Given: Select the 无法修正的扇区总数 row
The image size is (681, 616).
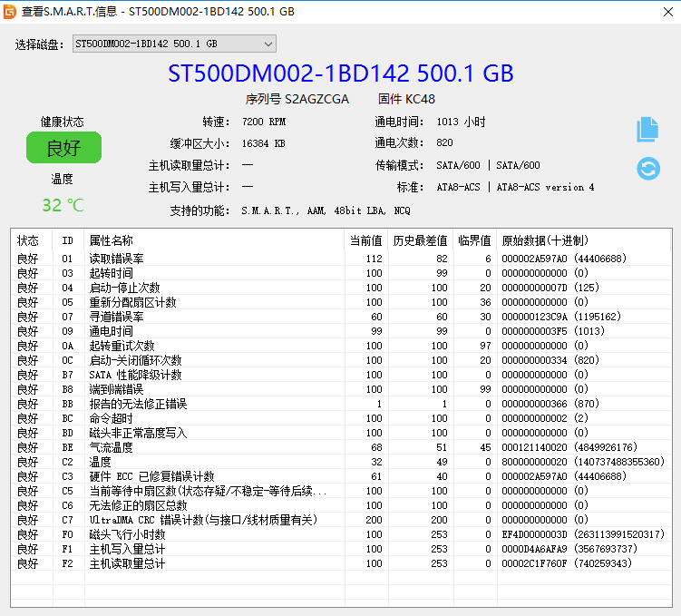Looking at the screenshot, I should [x=341, y=505].
